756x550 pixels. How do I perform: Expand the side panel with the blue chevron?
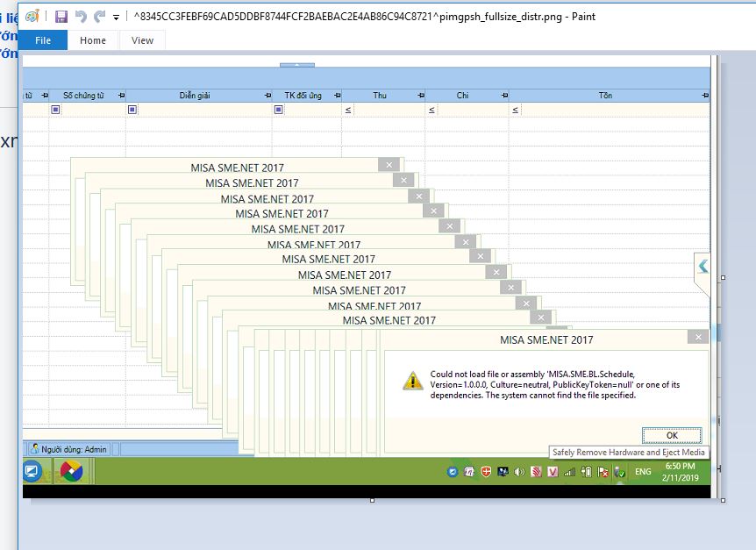(703, 266)
